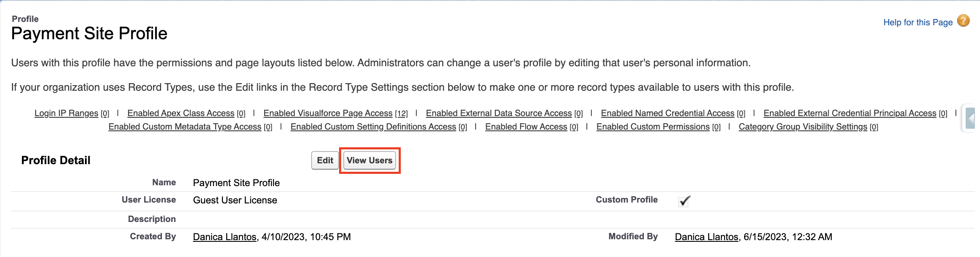The width and height of the screenshot is (980, 257).
Task: Click the help question mark icon
Action: point(964,21)
